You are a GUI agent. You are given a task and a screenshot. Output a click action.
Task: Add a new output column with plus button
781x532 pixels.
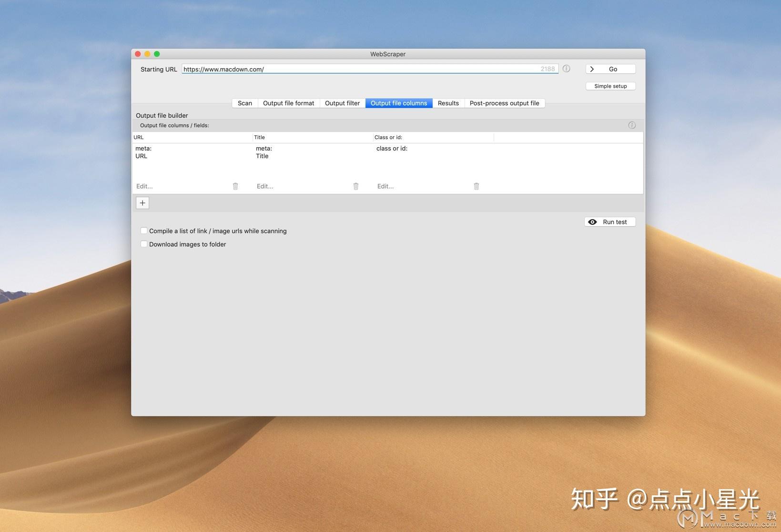(142, 203)
